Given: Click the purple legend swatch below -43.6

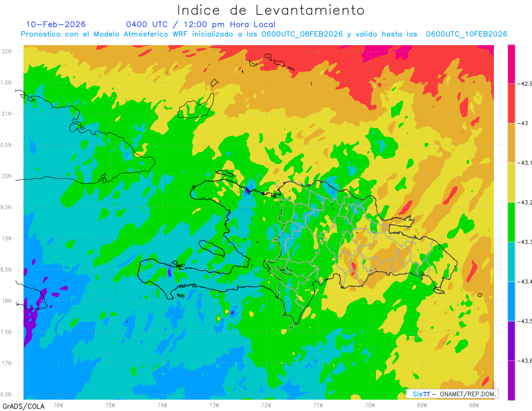Looking at the screenshot, I should [511, 380].
